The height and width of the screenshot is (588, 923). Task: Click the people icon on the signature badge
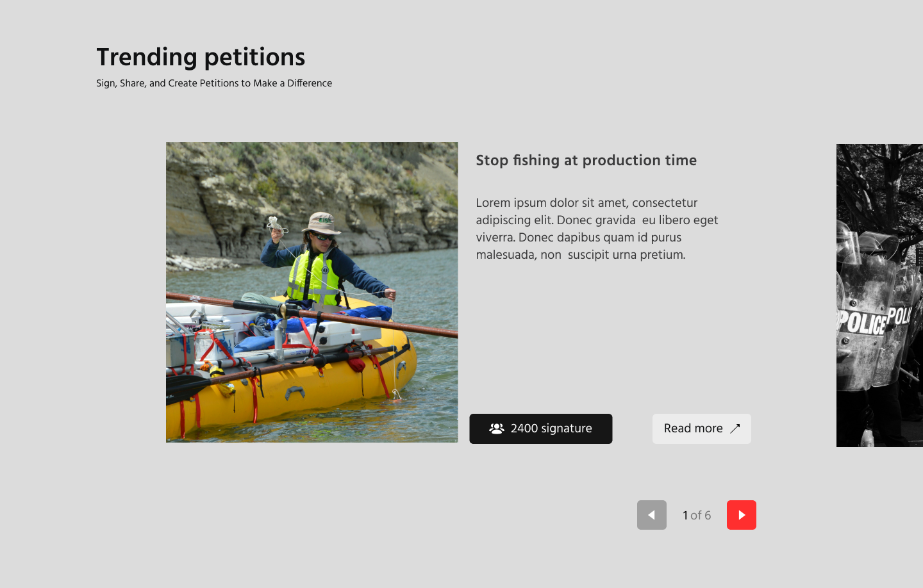tap(496, 429)
